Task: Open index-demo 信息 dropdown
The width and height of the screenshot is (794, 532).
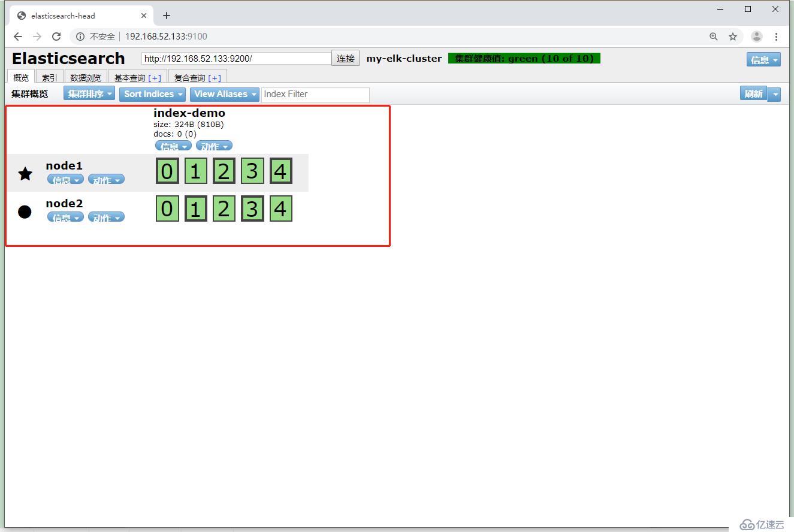Action: tap(173, 146)
